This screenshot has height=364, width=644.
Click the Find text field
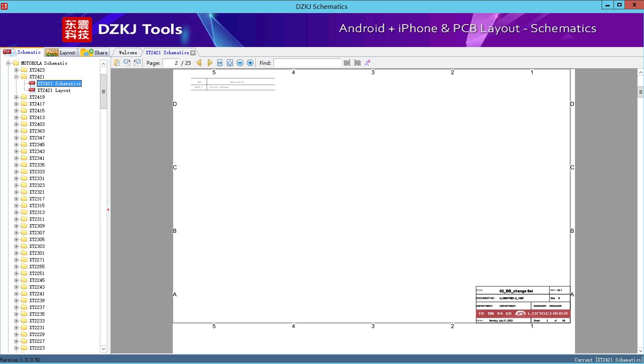coord(307,63)
